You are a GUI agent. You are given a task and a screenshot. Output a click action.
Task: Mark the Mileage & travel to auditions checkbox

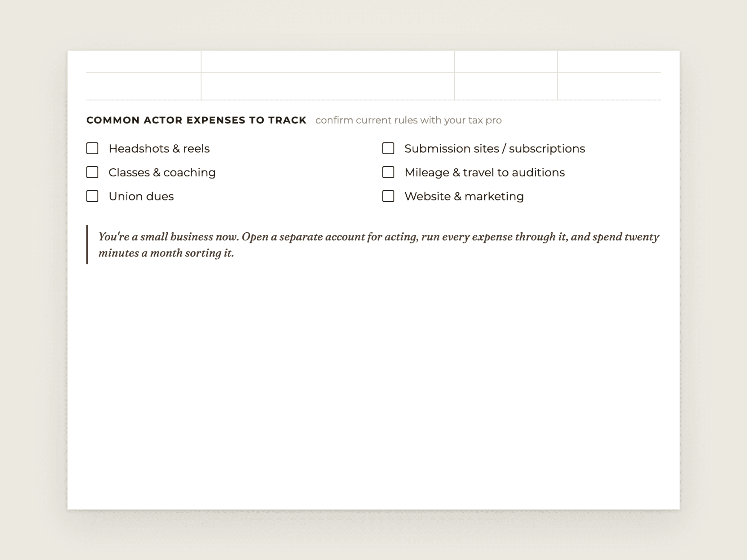coord(388,172)
